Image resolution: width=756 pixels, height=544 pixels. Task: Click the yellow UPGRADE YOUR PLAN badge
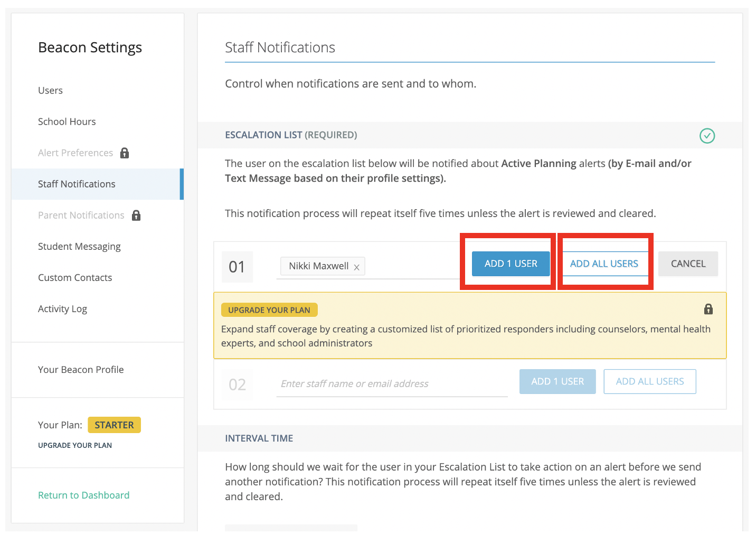click(269, 310)
